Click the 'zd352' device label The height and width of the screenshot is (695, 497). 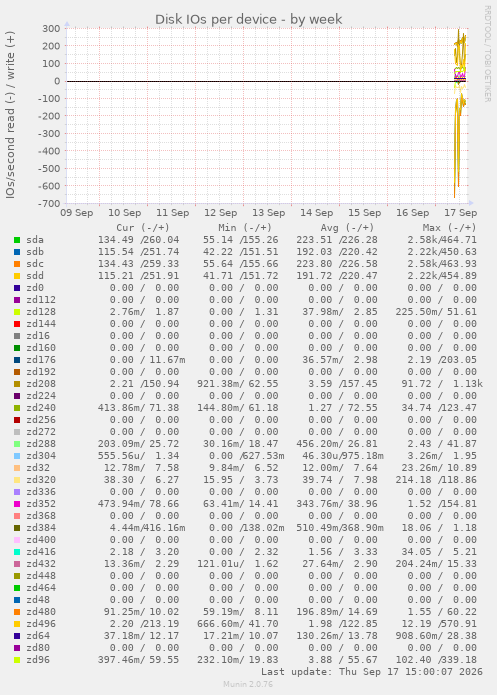(41, 504)
